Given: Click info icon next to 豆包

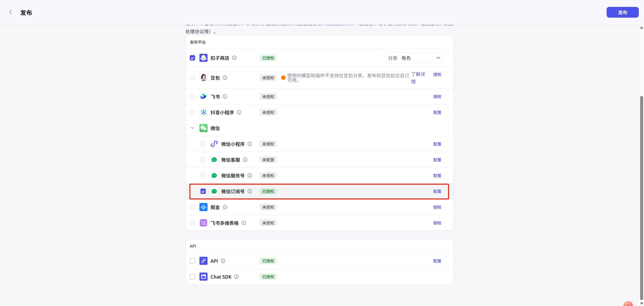Looking at the screenshot, I should 225,78.
